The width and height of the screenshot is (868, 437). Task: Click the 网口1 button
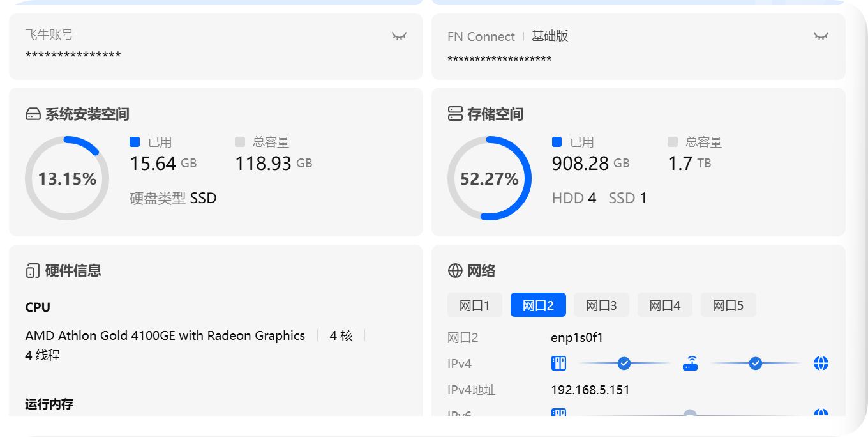pos(474,305)
